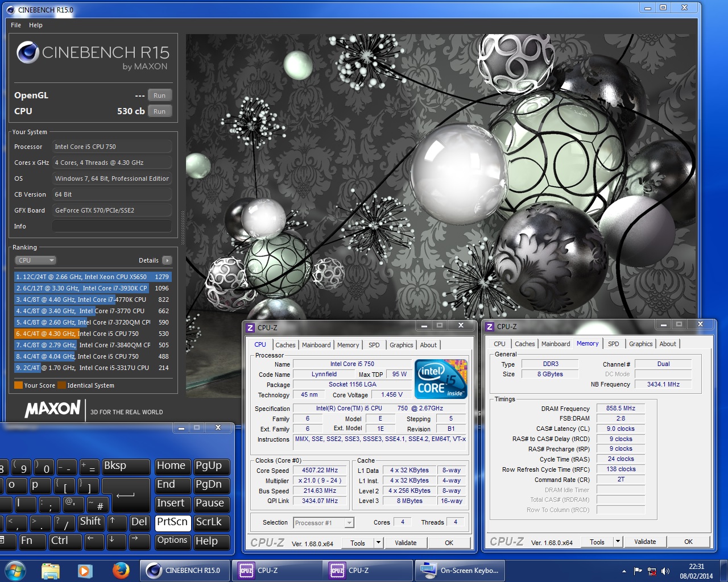Select ranking row i7-3770 662
Viewport: 728px width, 582px height.
(x=93, y=311)
